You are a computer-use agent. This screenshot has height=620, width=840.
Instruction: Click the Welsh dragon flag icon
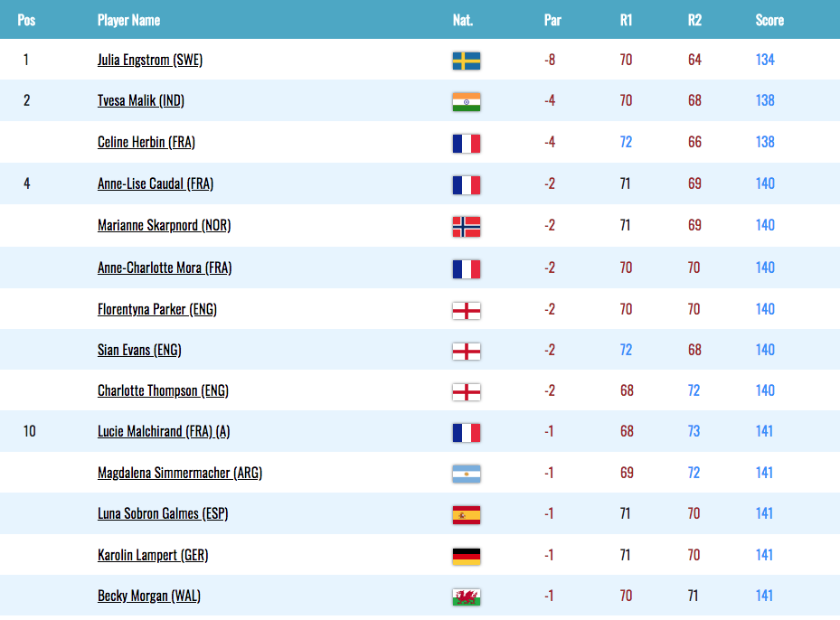click(466, 597)
